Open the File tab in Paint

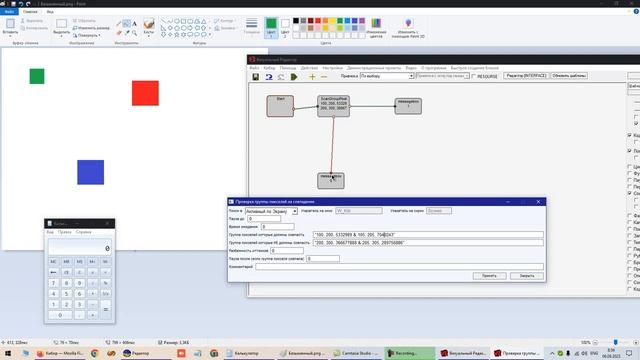(x=9, y=12)
